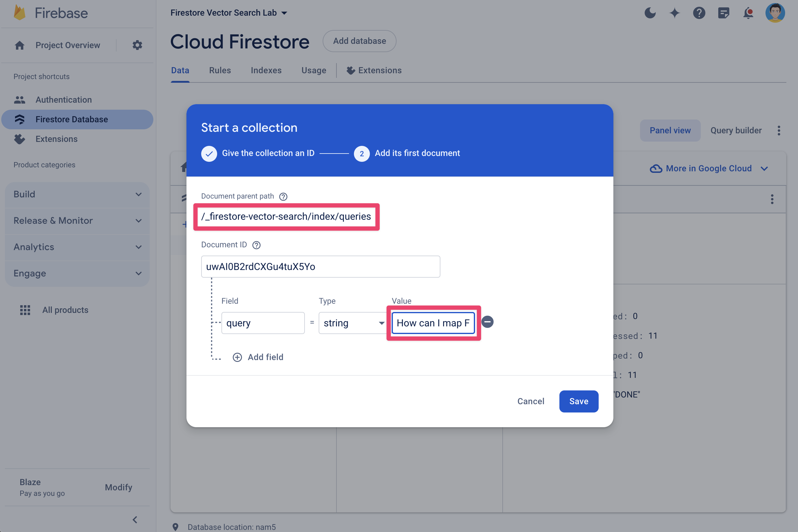Select the string type dropdown
This screenshot has height=532, width=798.
coord(352,322)
